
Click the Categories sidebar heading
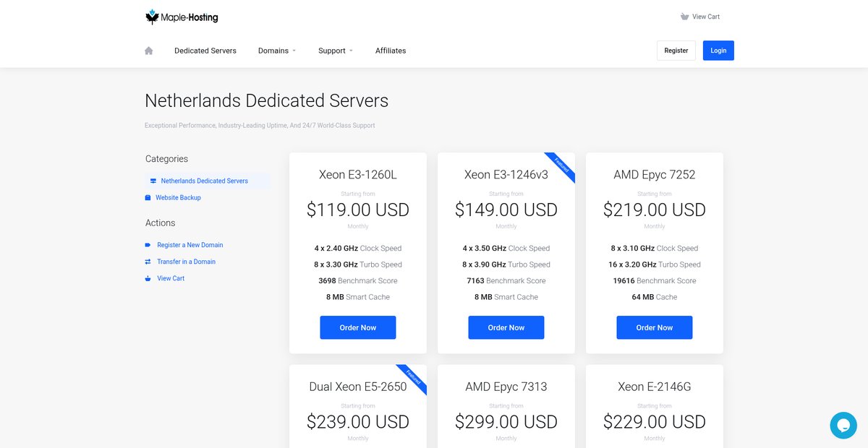(166, 159)
